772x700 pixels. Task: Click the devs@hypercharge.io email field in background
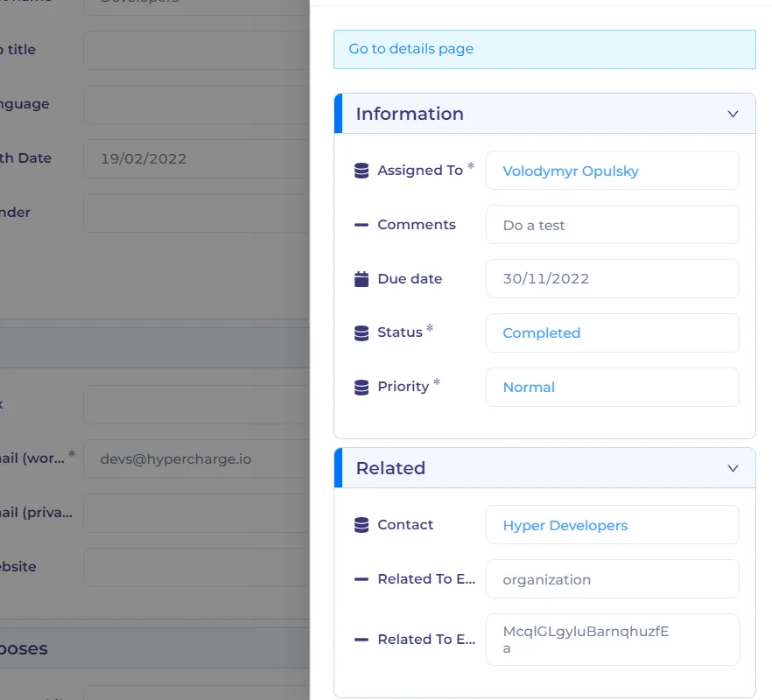(196, 458)
